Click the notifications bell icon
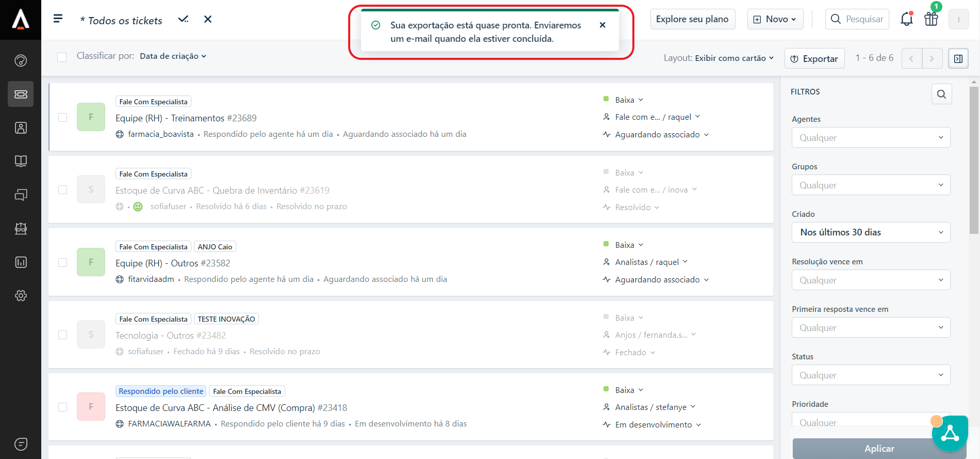The image size is (980, 459). (906, 20)
